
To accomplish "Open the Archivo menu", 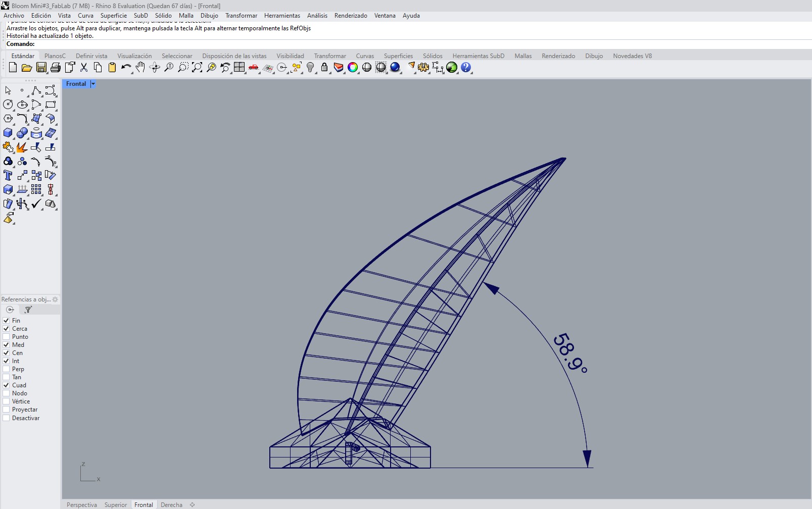I will [x=14, y=16].
